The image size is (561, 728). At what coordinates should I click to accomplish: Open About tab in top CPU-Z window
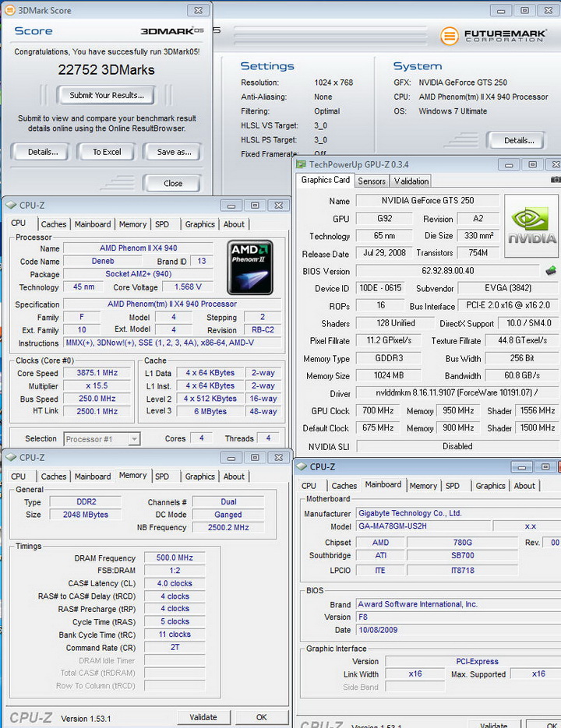click(x=234, y=224)
